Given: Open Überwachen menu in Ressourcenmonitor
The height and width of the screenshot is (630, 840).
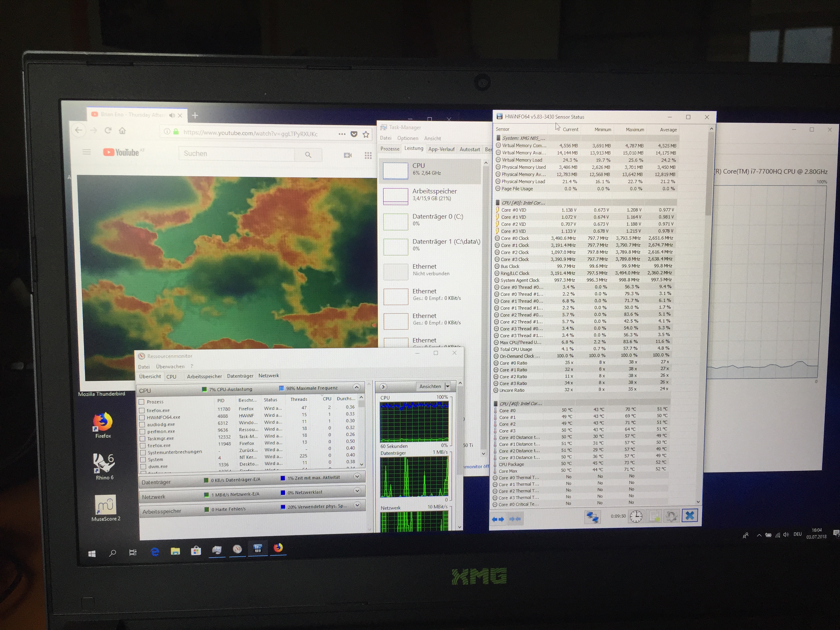Looking at the screenshot, I should point(170,366).
